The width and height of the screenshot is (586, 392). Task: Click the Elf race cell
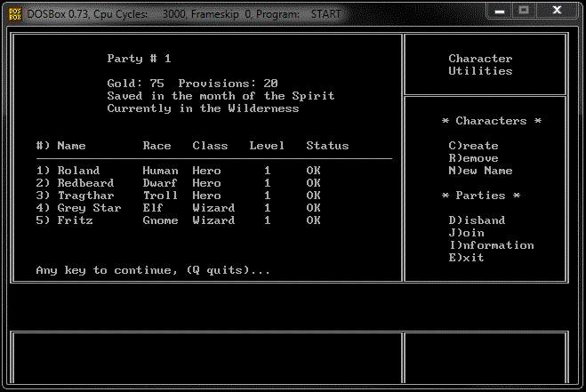(x=153, y=208)
